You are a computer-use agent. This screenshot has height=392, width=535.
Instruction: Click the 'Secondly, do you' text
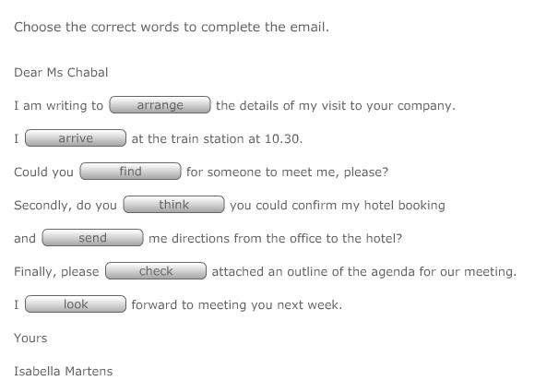coord(65,206)
